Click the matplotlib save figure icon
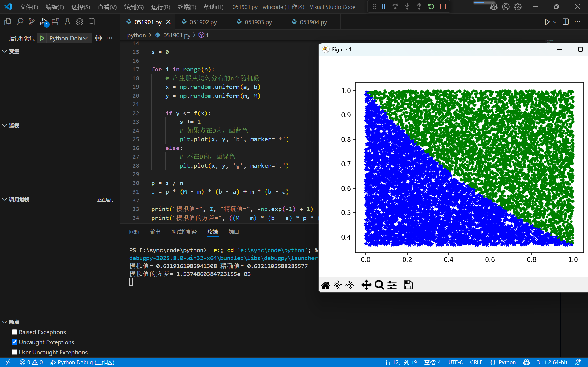This screenshot has width=588, height=367. click(x=408, y=285)
